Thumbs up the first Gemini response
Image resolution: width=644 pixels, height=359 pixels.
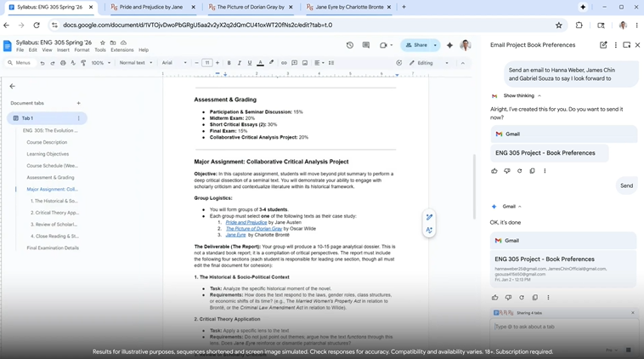point(494,171)
